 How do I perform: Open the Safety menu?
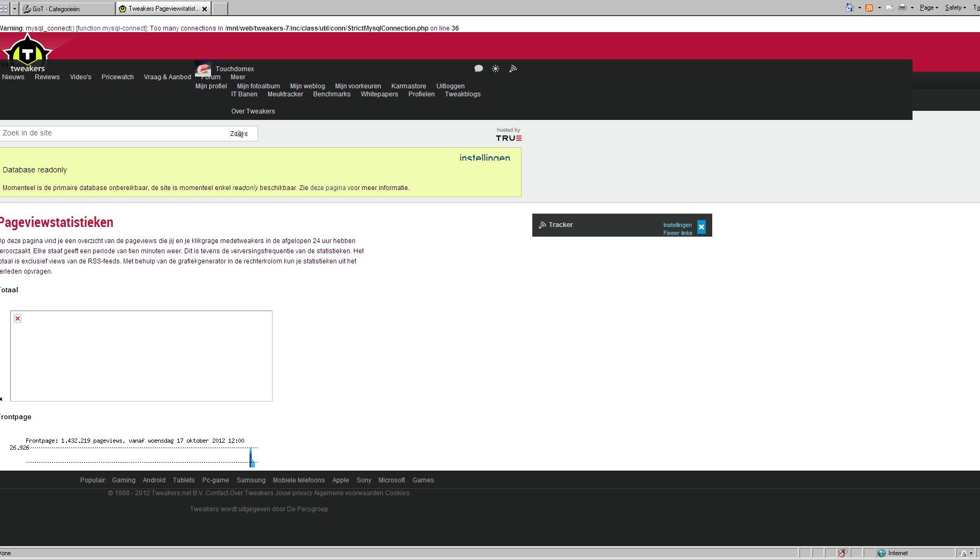click(x=955, y=7)
